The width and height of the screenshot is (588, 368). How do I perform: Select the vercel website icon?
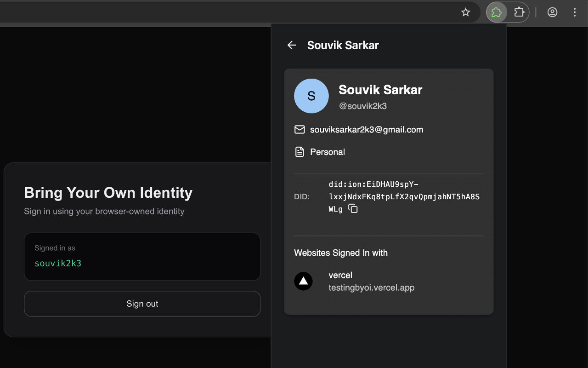pyautogui.click(x=303, y=281)
